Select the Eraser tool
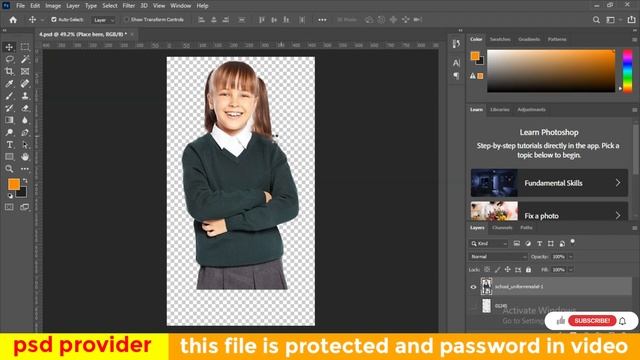 (25, 108)
